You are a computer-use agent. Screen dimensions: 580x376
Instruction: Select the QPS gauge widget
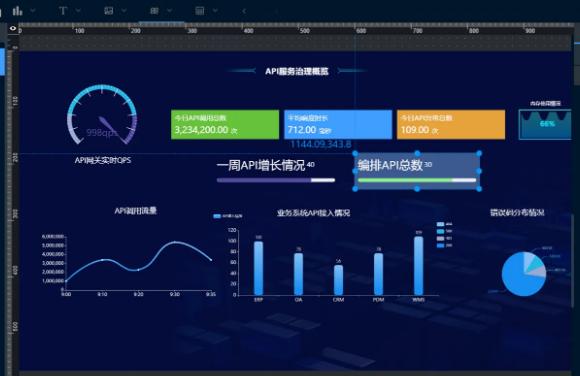(x=102, y=115)
